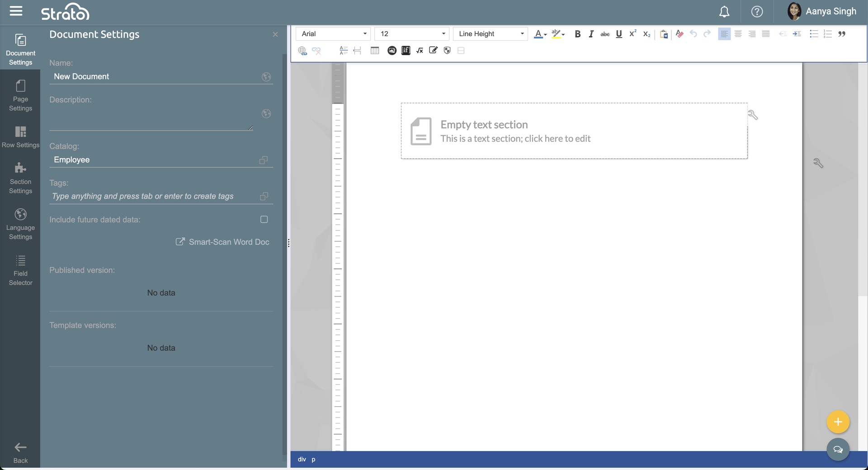This screenshot has width=868, height=470.
Task: Apply italic formatting
Action: click(591, 34)
